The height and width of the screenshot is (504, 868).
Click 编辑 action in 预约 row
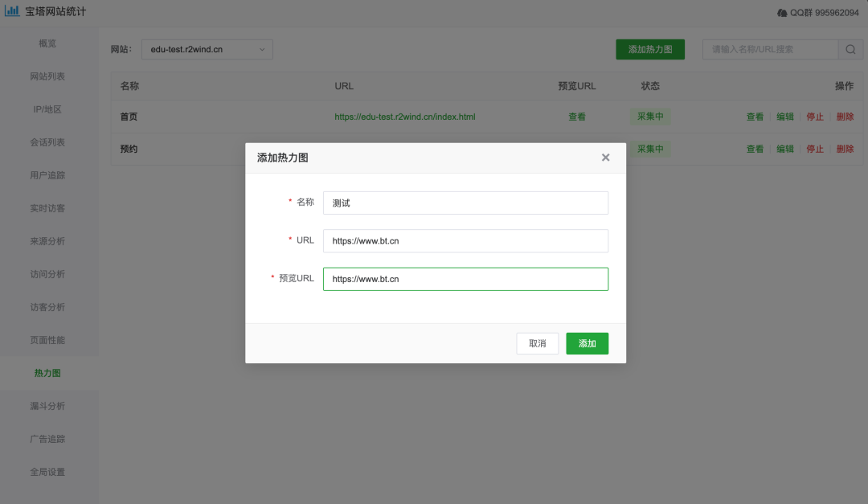click(784, 149)
